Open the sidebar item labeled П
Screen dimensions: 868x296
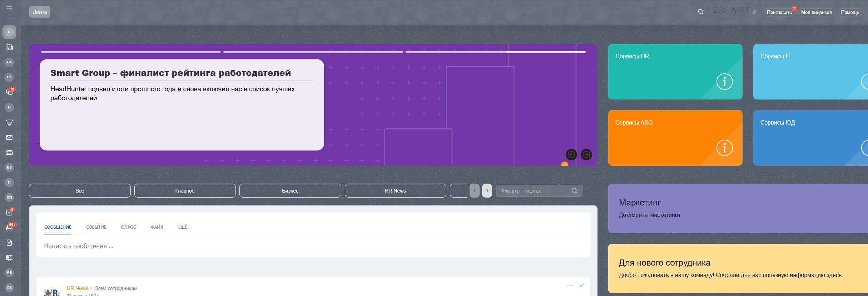click(x=9, y=183)
